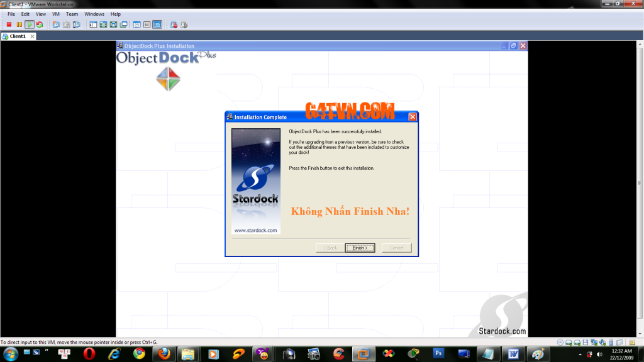Enter full screen mode toolbar icon
The width and height of the screenshot is (644, 362).
113,25
